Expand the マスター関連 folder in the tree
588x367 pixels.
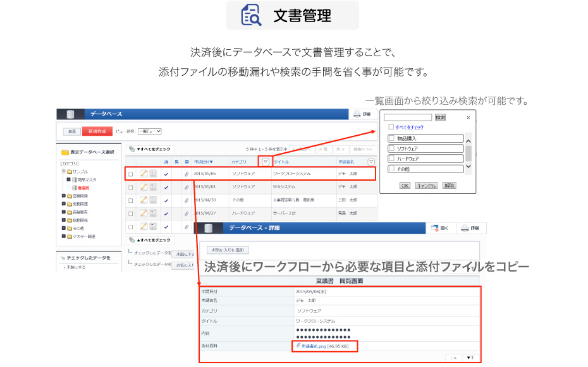pyautogui.click(x=64, y=236)
